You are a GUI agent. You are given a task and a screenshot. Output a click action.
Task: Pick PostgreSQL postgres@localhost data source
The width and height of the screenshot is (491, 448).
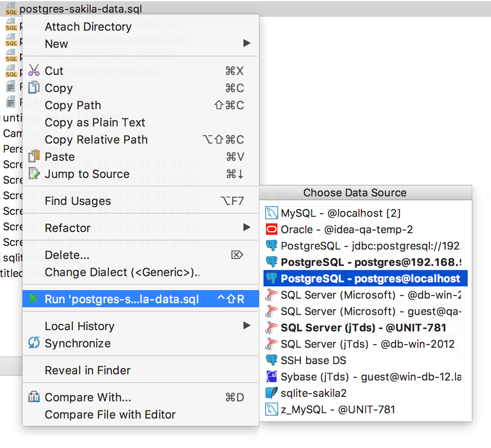(370, 279)
